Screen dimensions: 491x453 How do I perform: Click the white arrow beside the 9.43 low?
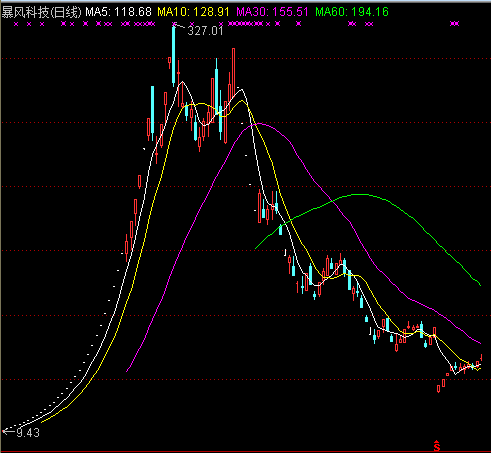pyautogui.click(x=9, y=432)
